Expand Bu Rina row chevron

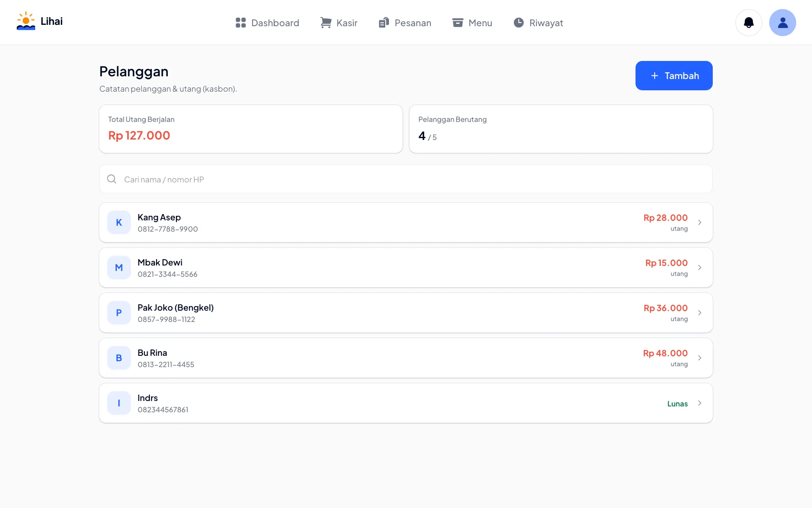700,358
